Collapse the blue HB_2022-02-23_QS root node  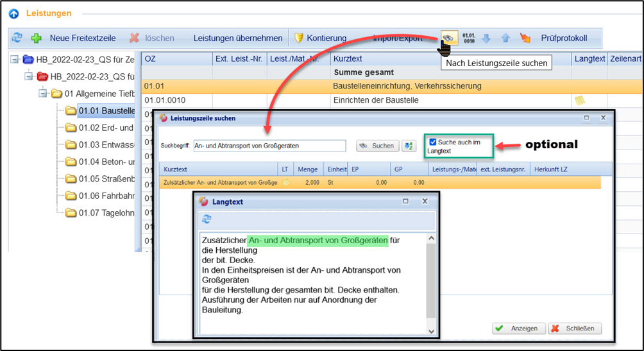point(15,60)
